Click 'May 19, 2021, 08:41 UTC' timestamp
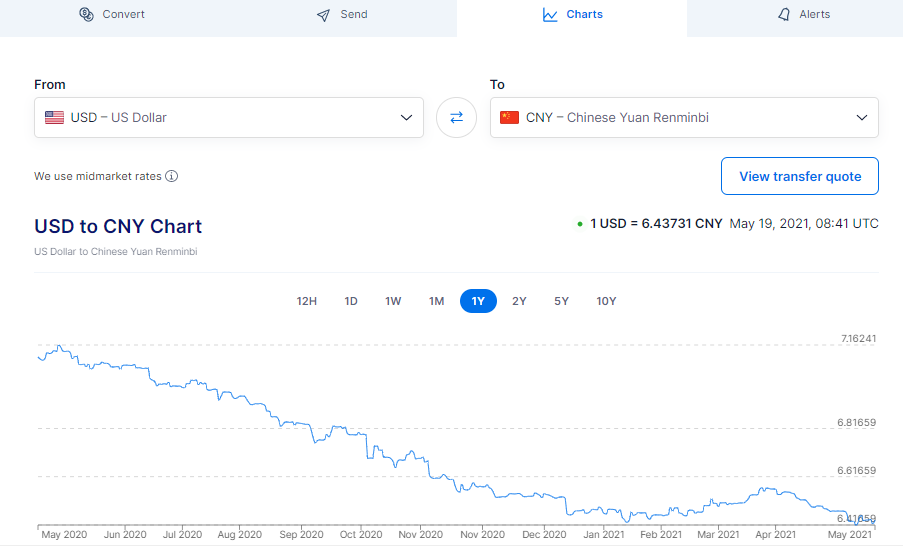The image size is (903, 546). point(804,223)
